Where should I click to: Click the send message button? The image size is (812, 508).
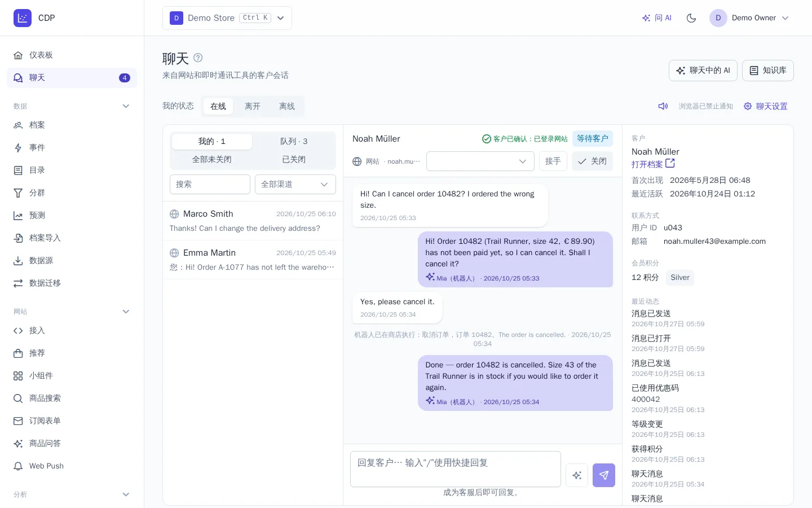(604, 475)
